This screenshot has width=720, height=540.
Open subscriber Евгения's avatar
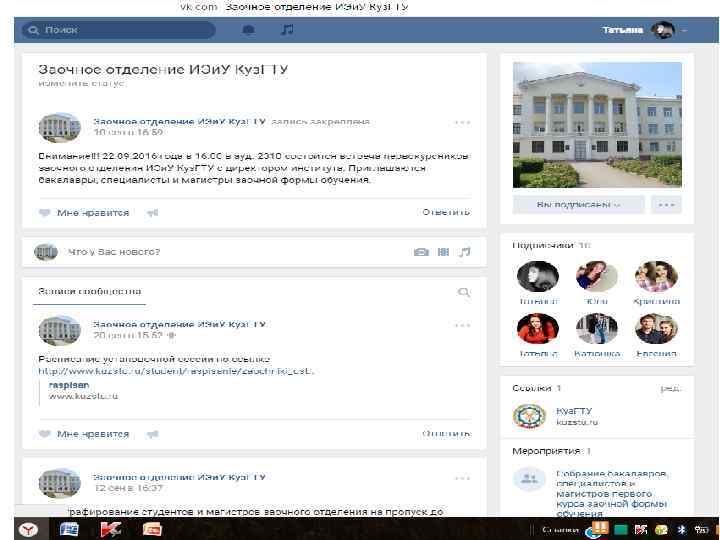(x=656, y=329)
